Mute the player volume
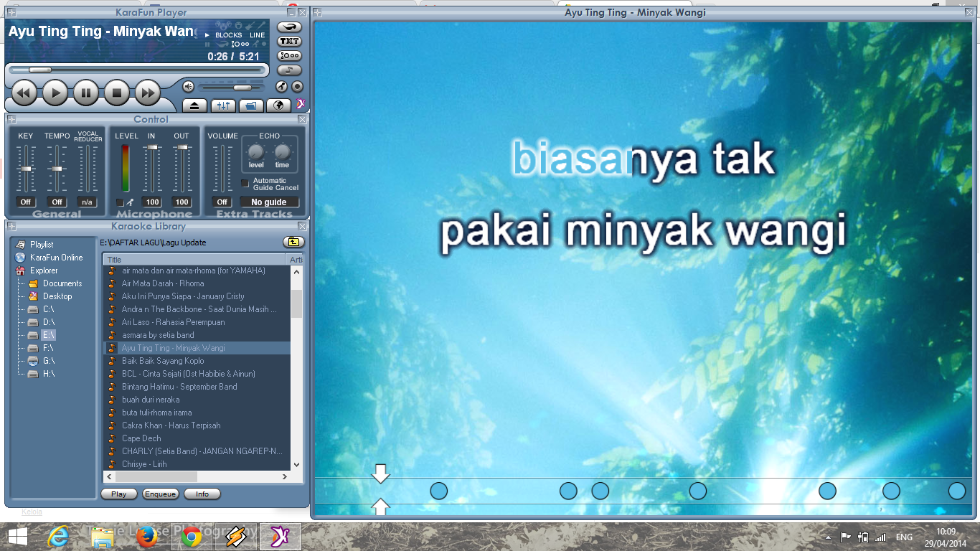The image size is (980, 551). tap(188, 87)
